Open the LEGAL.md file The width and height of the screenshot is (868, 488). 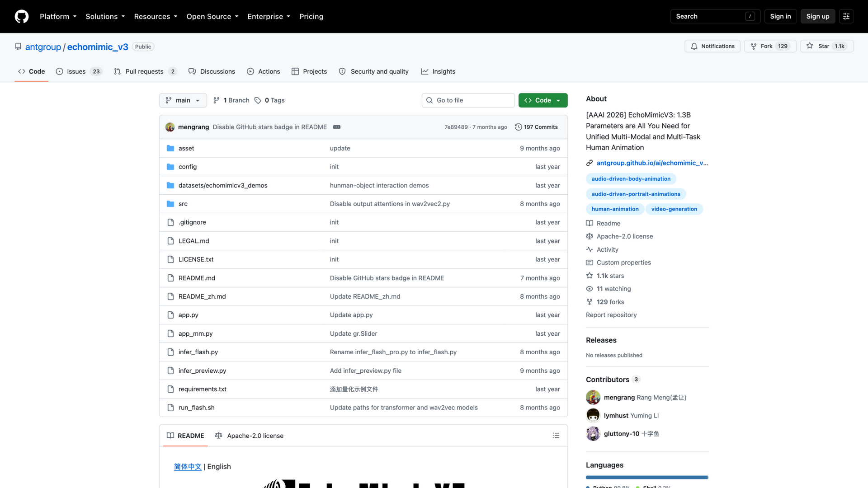[194, 241]
